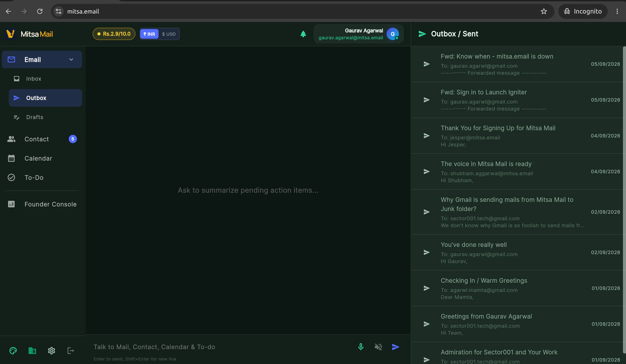Open the Drafts folder
Image resolution: width=626 pixels, height=364 pixels.
(x=45, y=117)
